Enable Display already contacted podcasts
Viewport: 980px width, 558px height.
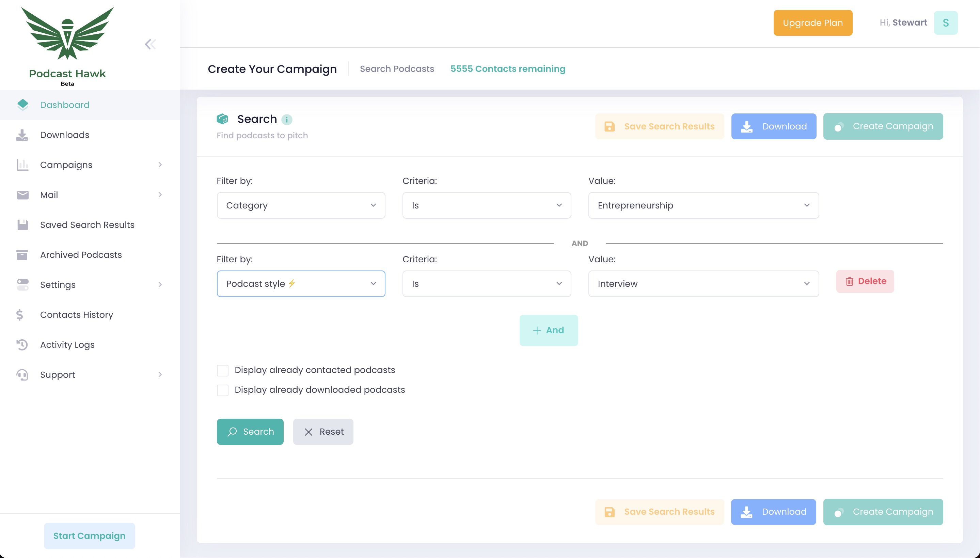coord(222,370)
